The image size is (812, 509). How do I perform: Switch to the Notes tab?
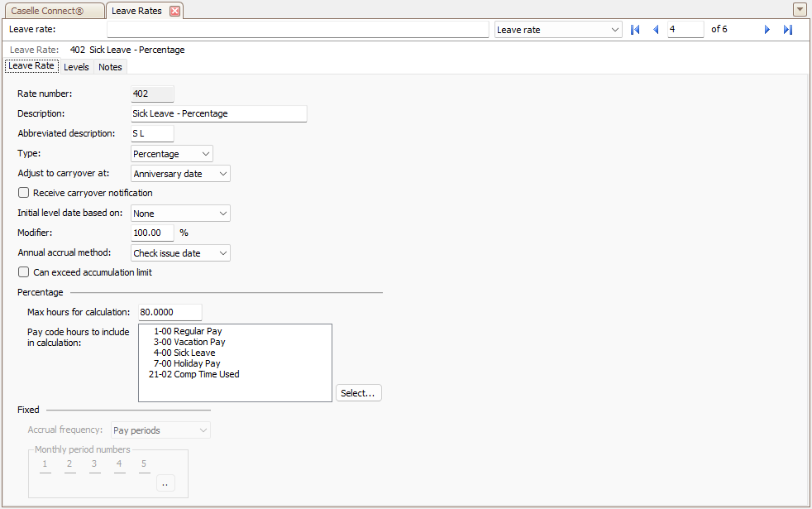point(110,67)
